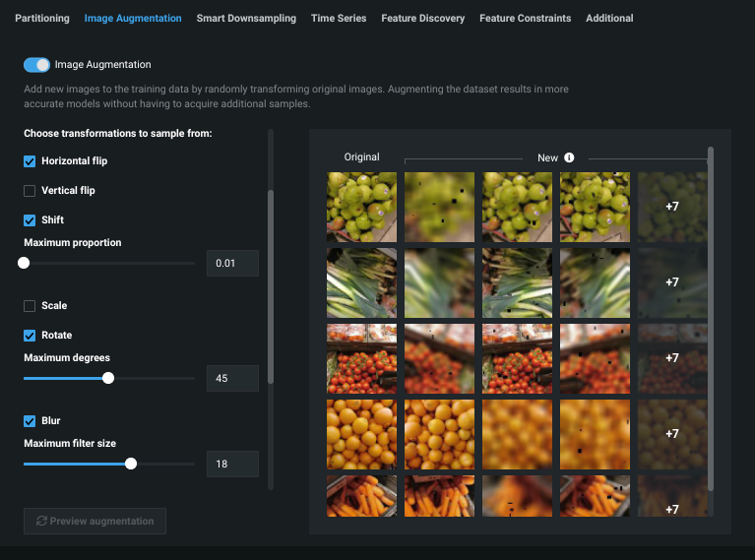
Task: Click the Maximum filter size slider handle
Action: click(x=131, y=464)
